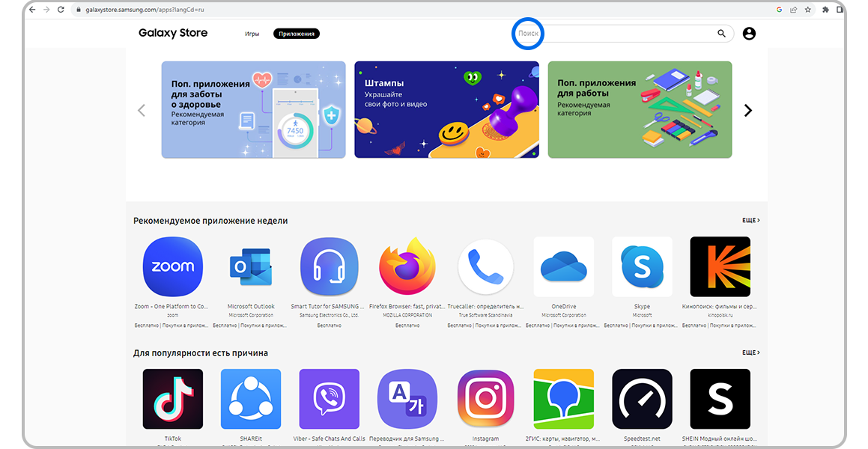
Task: Open the 2ГИС maps app icon
Action: coord(563,399)
